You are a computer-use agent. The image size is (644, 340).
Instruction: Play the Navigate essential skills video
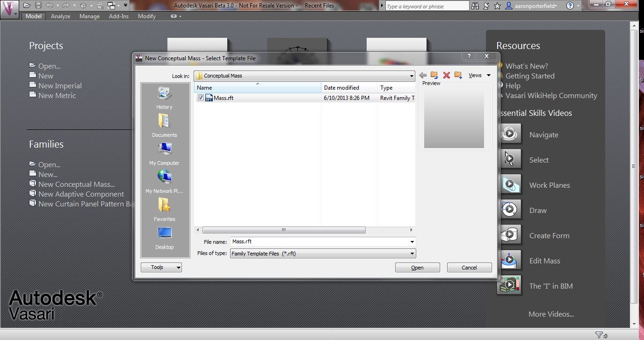509,135
